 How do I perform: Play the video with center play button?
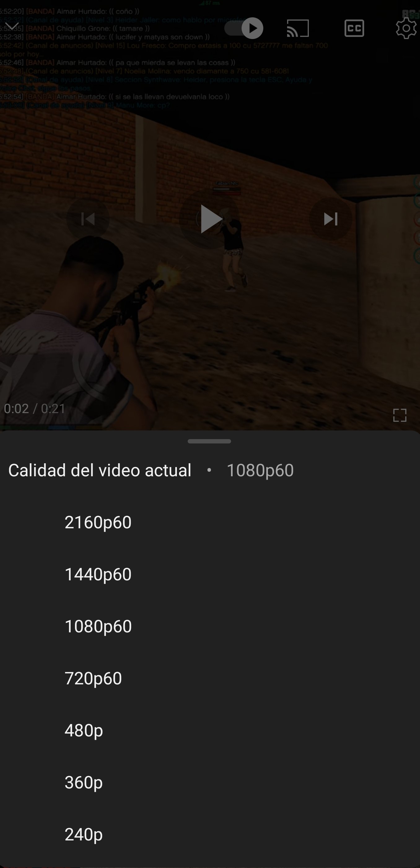(x=210, y=219)
